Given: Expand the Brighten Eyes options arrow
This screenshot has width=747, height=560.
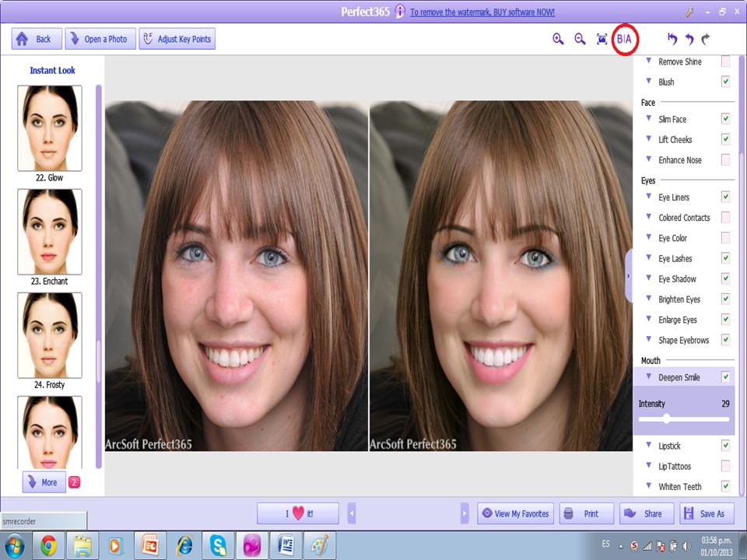Looking at the screenshot, I should (648, 299).
